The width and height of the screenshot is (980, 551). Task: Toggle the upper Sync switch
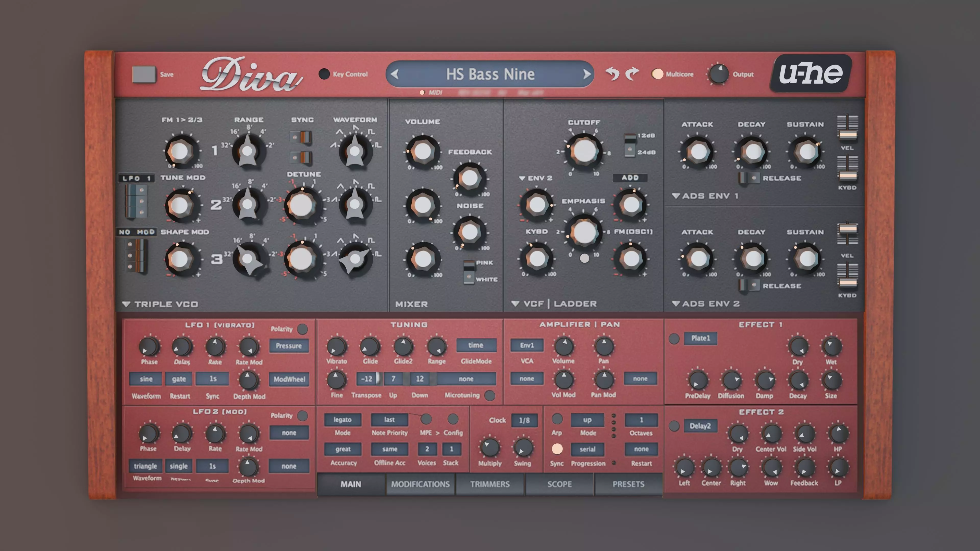[301, 137]
